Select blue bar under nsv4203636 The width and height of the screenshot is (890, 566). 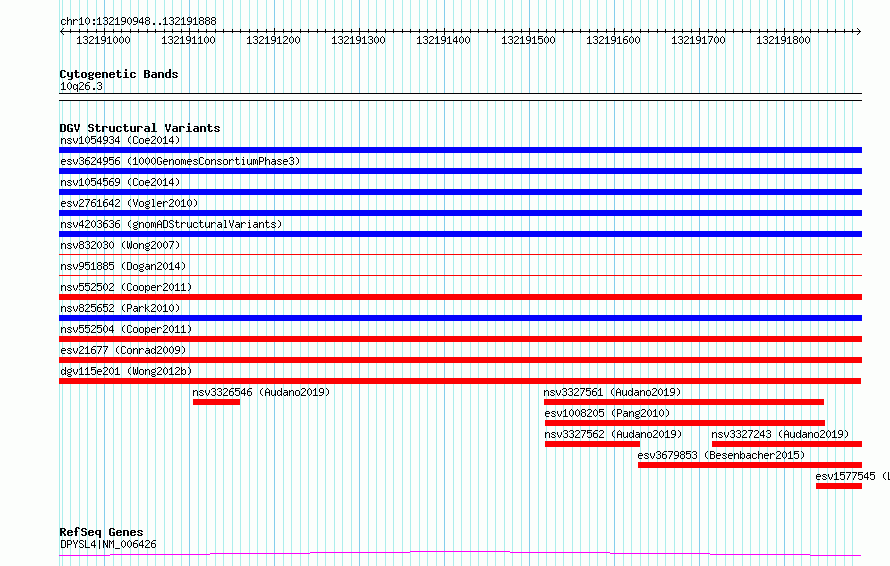click(x=460, y=234)
